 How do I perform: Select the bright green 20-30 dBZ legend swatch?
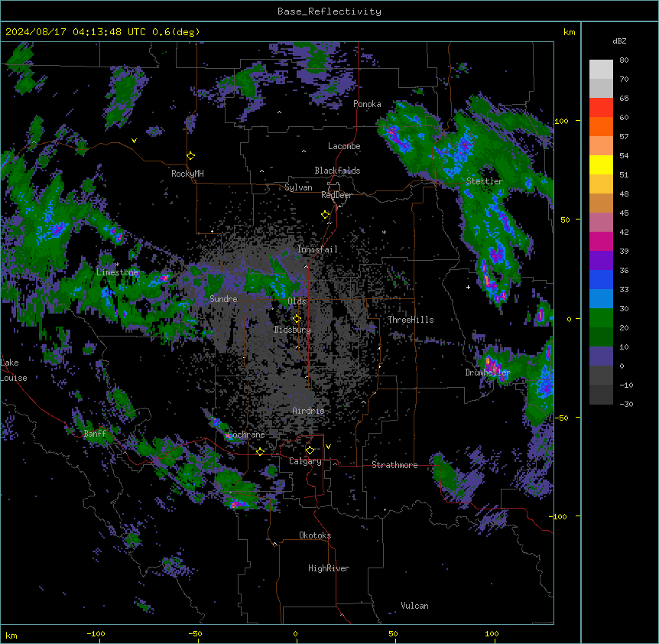[x=601, y=318]
